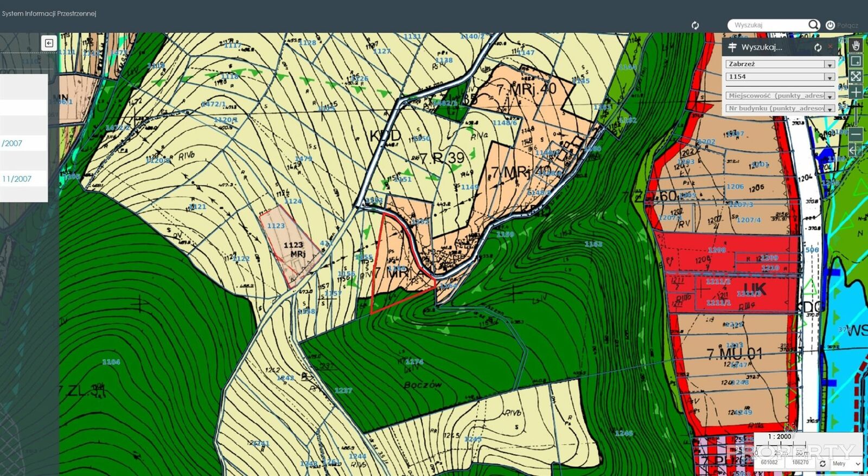The height and width of the screenshot is (476, 868).
Task: Click the full extent arrows icon
Action: pos(856,76)
